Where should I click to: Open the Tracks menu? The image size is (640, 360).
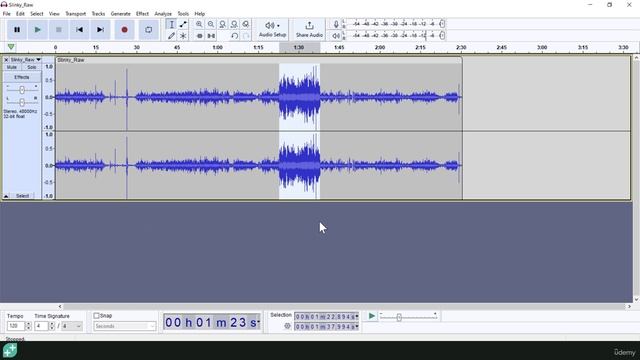(98, 13)
